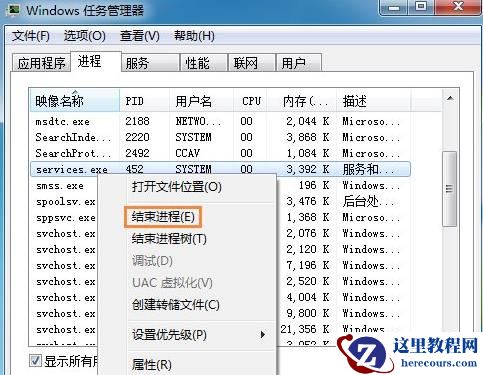
Task: Click the CCAV user name cell
Action: click(187, 153)
